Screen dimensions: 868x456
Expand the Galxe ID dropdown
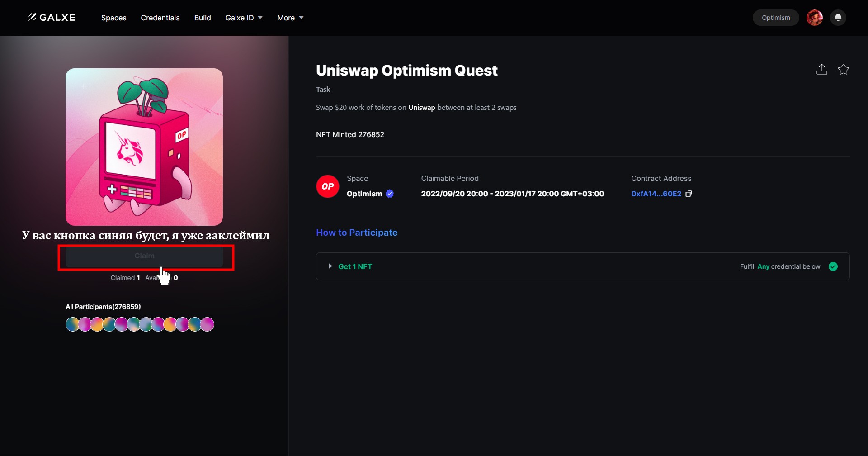pyautogui.click(x=244, y=18)
